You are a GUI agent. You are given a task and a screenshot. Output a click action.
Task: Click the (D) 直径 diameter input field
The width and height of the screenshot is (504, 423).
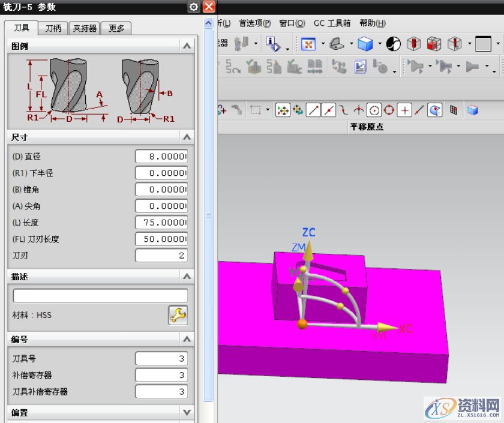(161, 157)
